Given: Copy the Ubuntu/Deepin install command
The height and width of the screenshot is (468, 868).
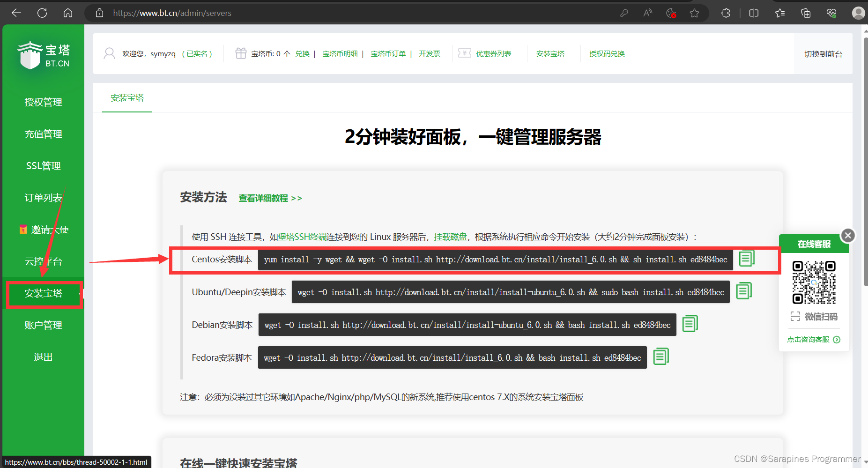Looking at the screenshot, I should point(743,291).
